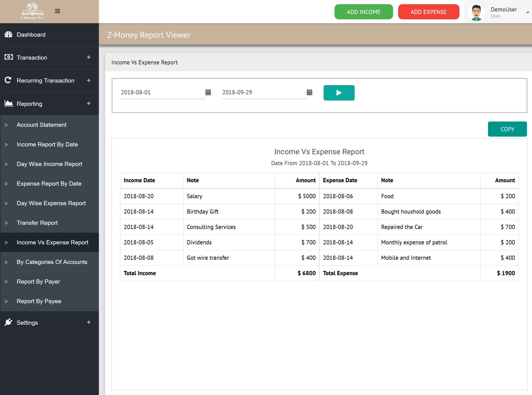
Task: Expand the Transaction menu plus
Action: point(89,57)
